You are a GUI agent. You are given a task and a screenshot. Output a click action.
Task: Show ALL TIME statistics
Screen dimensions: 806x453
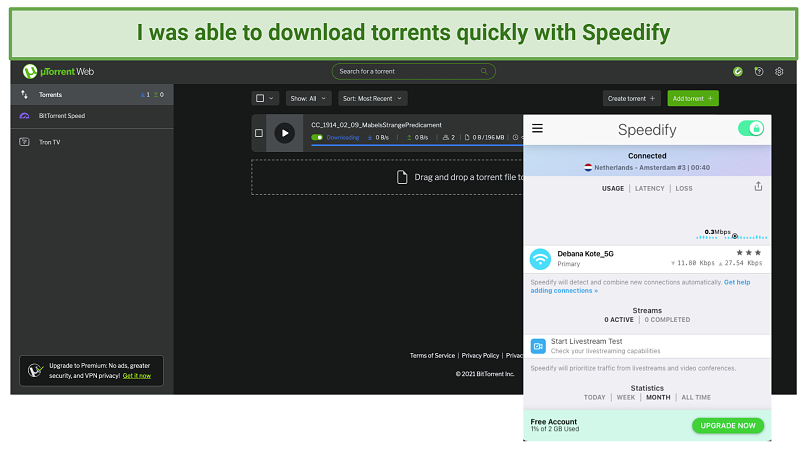696,397
